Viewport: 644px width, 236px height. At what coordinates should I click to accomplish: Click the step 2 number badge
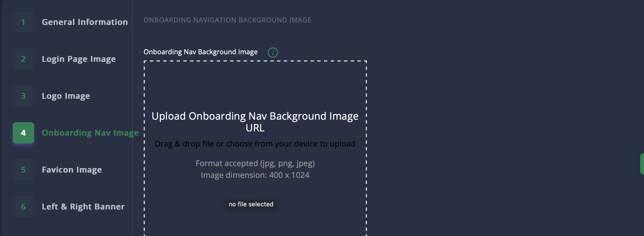23,59
